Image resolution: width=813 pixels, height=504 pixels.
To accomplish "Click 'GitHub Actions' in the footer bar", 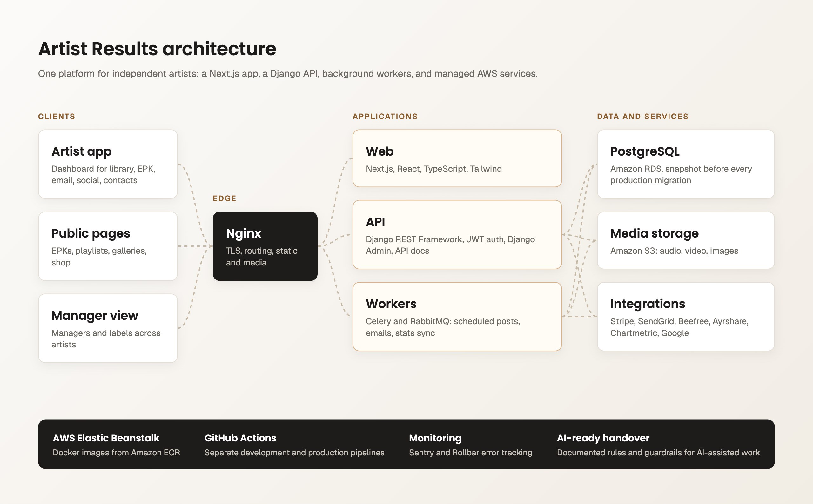I will click(x=240, y=438).
